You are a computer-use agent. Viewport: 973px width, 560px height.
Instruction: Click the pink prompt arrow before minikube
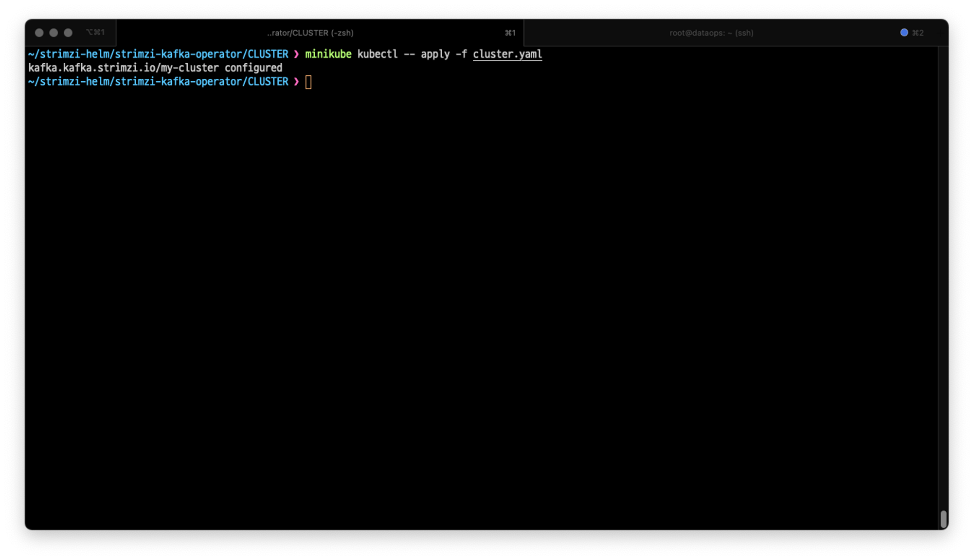tap(296, 54)
